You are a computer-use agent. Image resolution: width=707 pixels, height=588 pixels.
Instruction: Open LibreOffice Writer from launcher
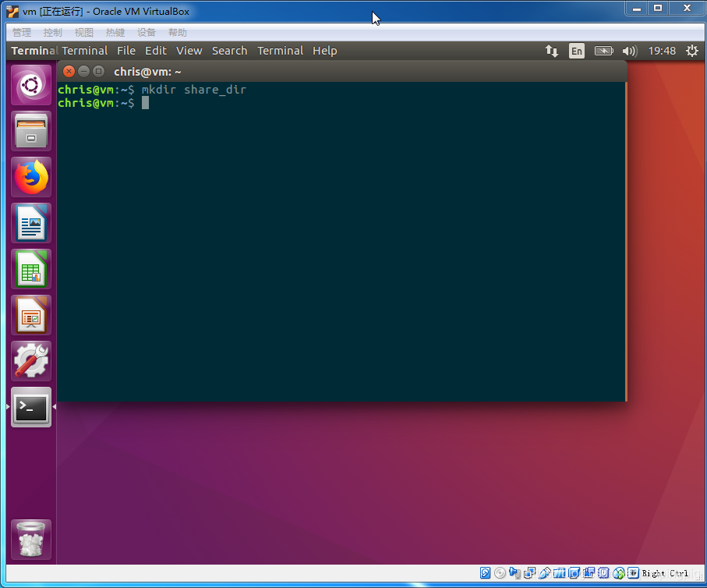[x=31, y=223]
